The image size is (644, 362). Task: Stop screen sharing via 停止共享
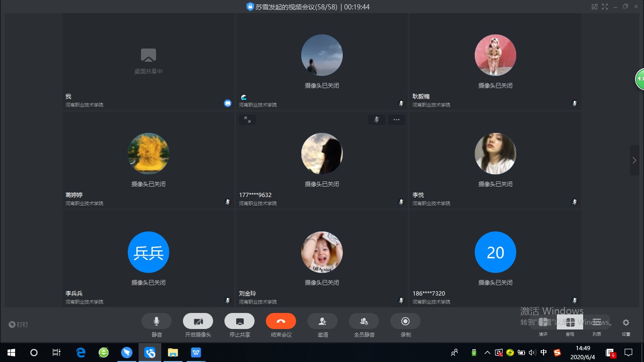pos(239,321)
